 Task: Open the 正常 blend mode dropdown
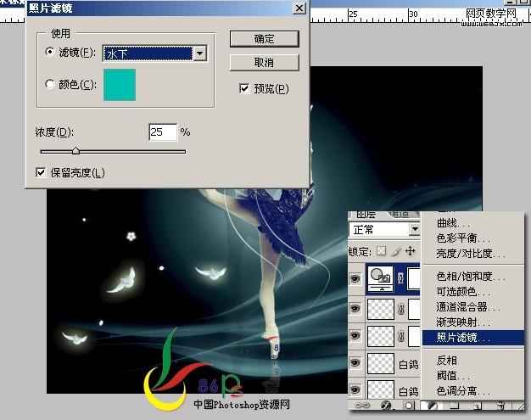pyautogui.click(x=415, y=230)
